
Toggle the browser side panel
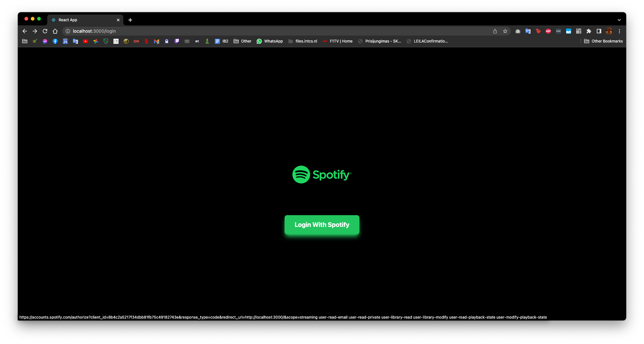(x=599, y=31)
